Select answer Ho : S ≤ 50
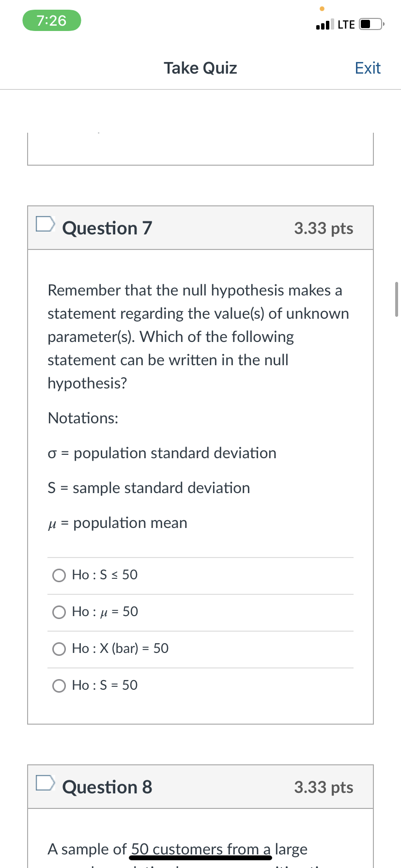 (x=59, y=575)
